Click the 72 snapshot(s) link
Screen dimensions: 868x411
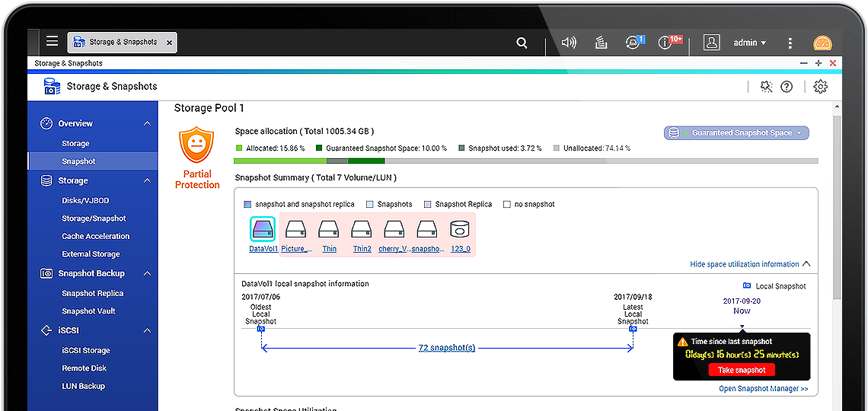[447, 347]
